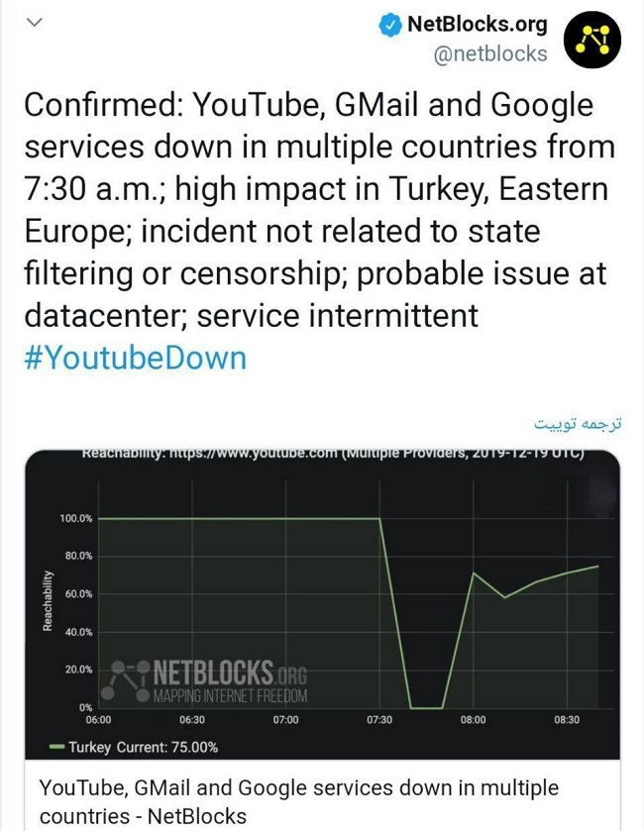Open the NetBlocks.org display name

(477, 25)
